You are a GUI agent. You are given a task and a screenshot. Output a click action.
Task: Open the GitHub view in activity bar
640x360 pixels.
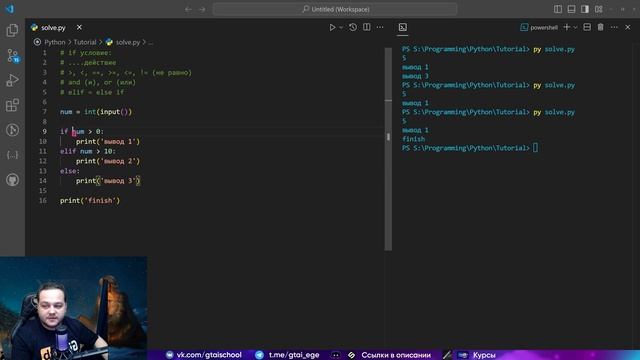point(12,180)
